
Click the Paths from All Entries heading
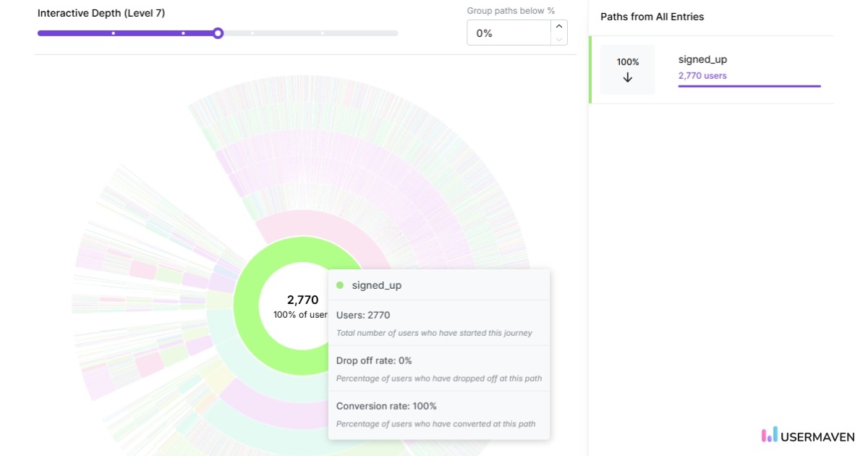click(x=652, y=17)
